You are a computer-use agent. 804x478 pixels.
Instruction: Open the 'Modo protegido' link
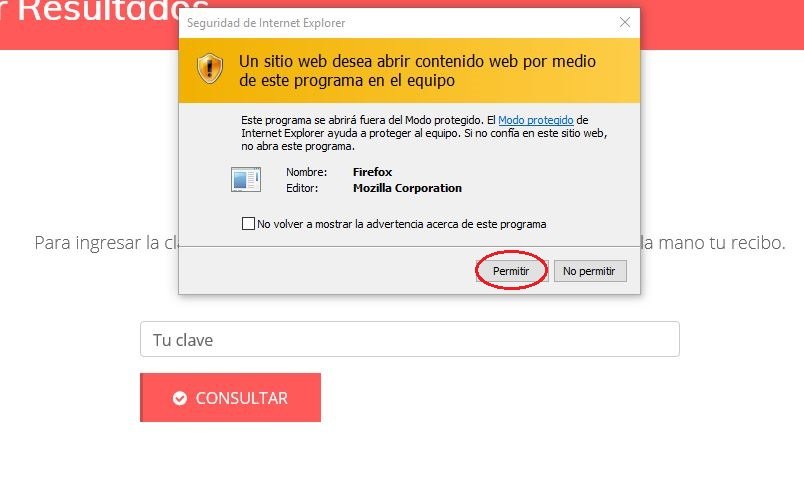tap(535, 120)
